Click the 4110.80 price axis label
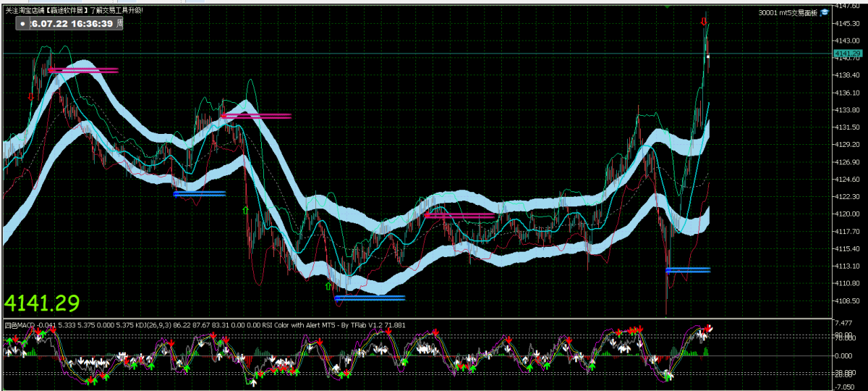Viewport: 868px width, 391px height. 848,284
